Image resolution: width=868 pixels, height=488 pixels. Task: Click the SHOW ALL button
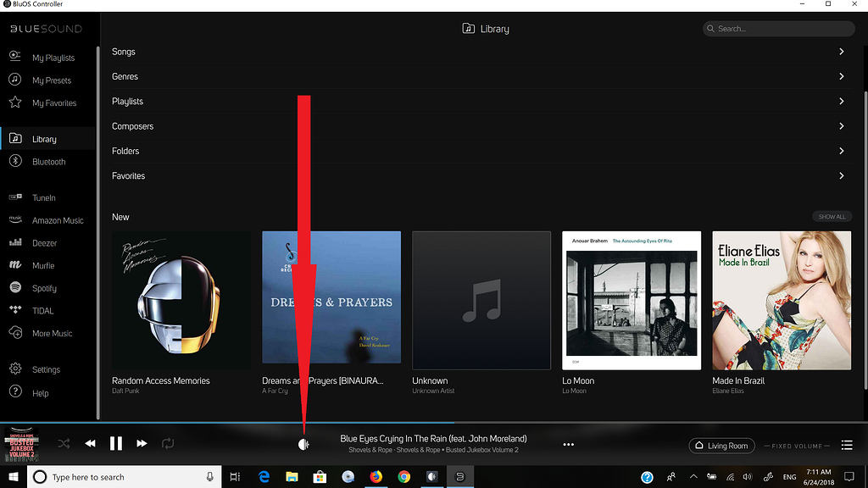[x=831, y=217]
